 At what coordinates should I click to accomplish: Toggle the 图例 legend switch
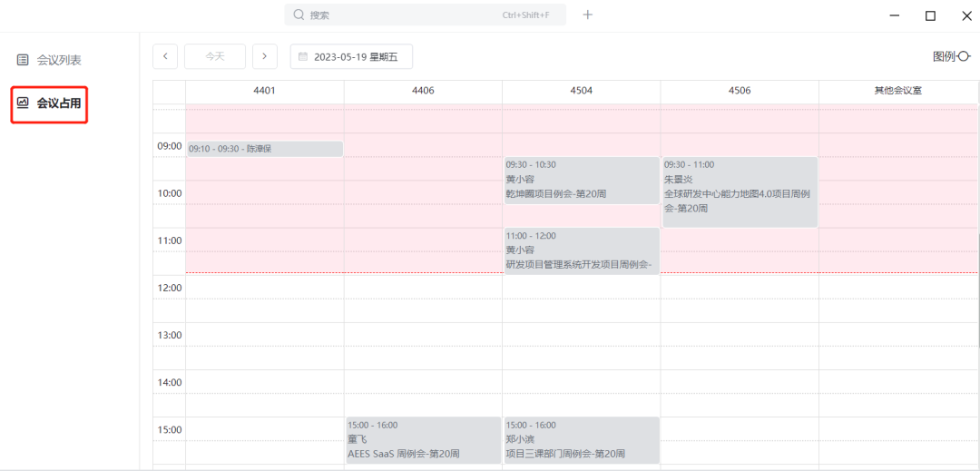point(964,56)
